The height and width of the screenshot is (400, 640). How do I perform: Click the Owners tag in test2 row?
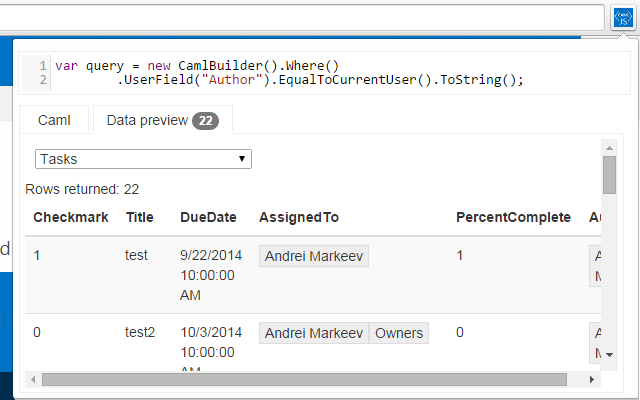tap(399, 333)
